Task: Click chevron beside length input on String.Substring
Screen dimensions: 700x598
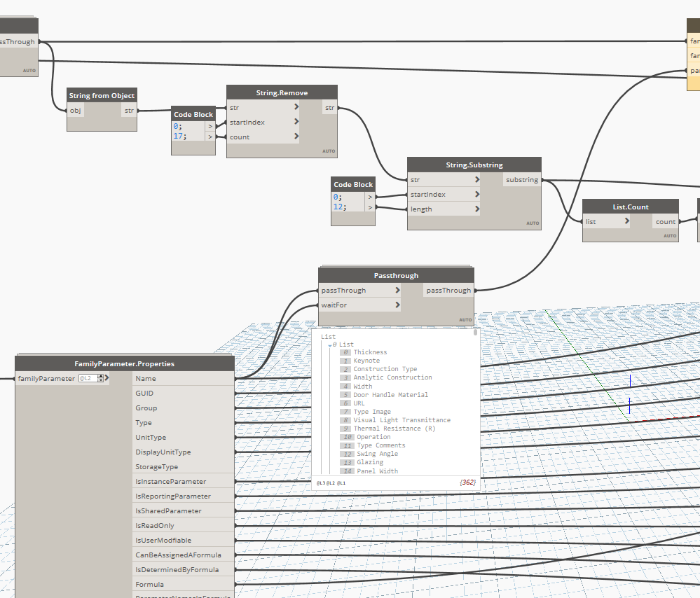Action: click(x=476, y=209)
